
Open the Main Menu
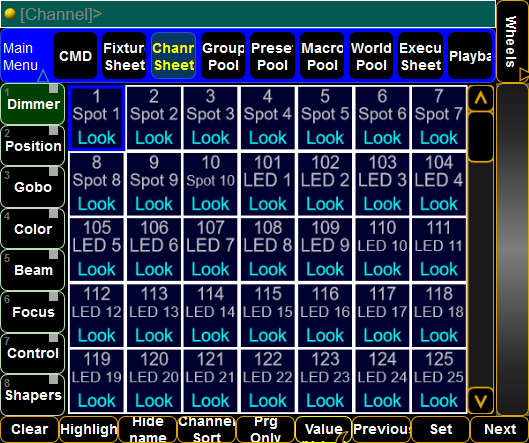click(21, 57)
